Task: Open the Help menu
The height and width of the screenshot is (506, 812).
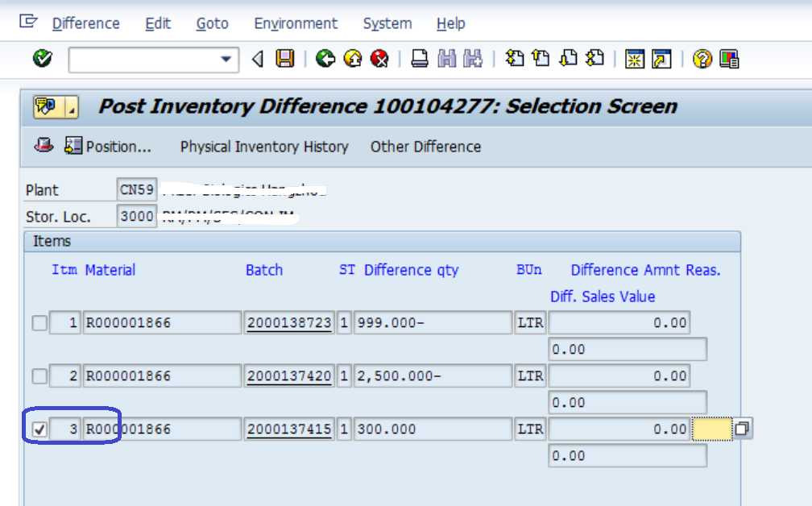Action: (x=450, y=23)
